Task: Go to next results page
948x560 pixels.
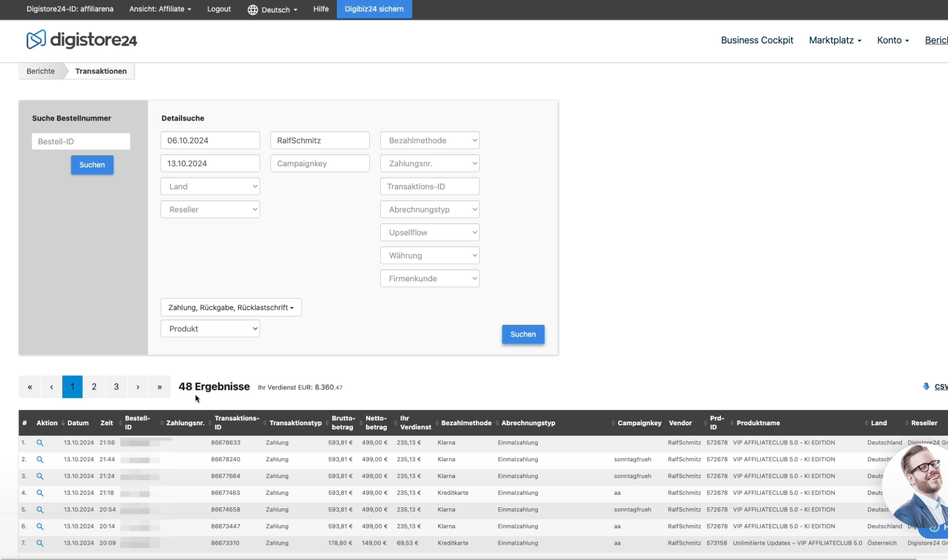Action: pos(138,387)
